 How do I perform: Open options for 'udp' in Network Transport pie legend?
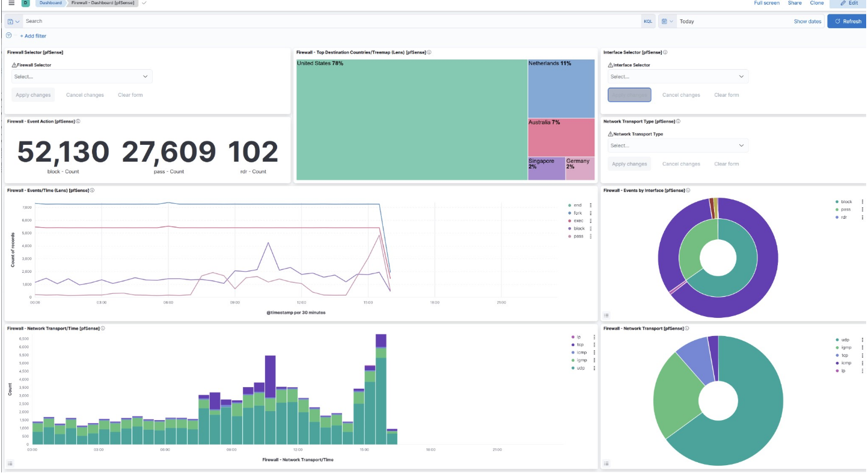point(863,340)
